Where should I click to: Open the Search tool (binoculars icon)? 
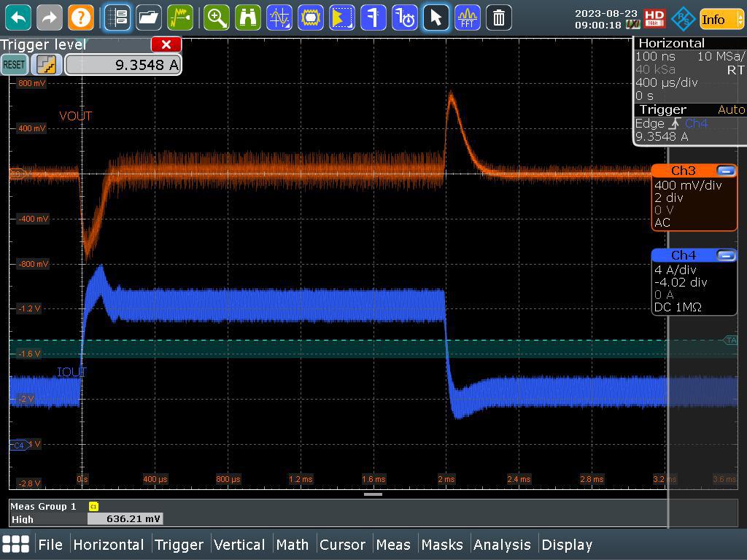coord(247,17)
